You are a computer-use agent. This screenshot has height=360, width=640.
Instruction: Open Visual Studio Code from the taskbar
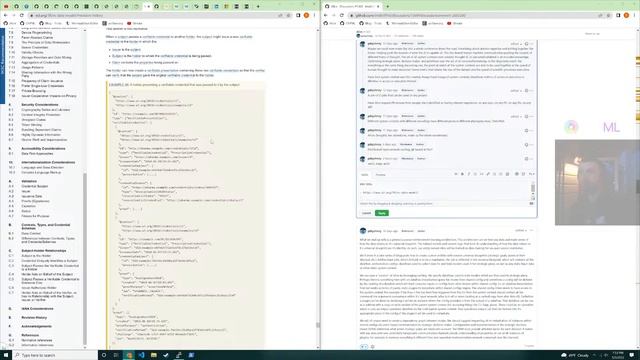[141, 355]
